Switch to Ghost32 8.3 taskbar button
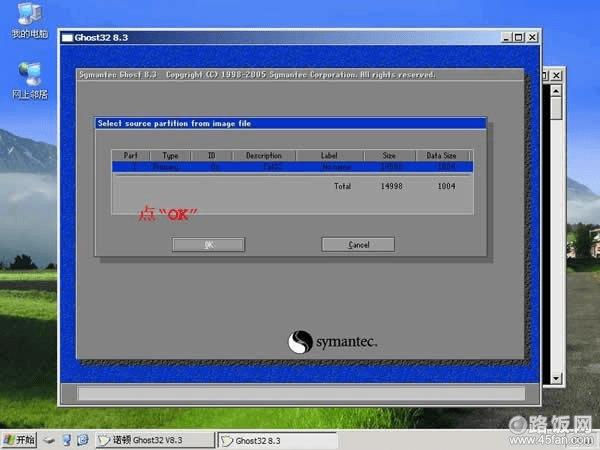The height and width of the screenshot is (450, 600). pos(277,441)
